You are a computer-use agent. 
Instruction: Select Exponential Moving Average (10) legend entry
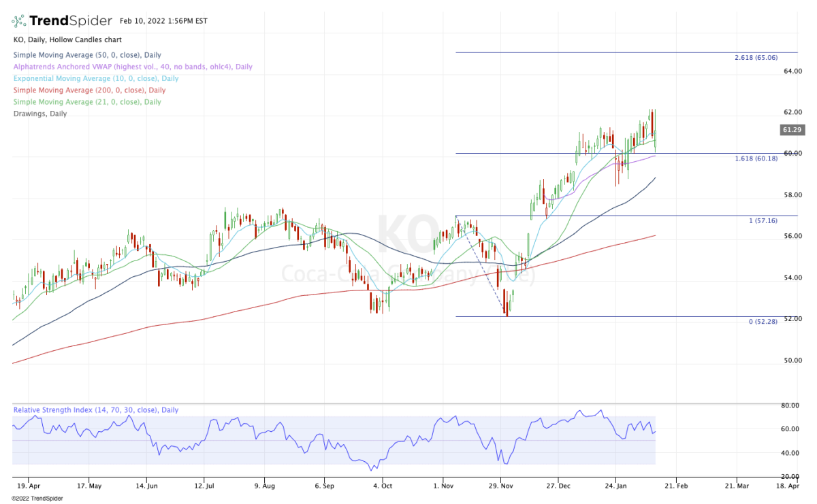(96, 78)
